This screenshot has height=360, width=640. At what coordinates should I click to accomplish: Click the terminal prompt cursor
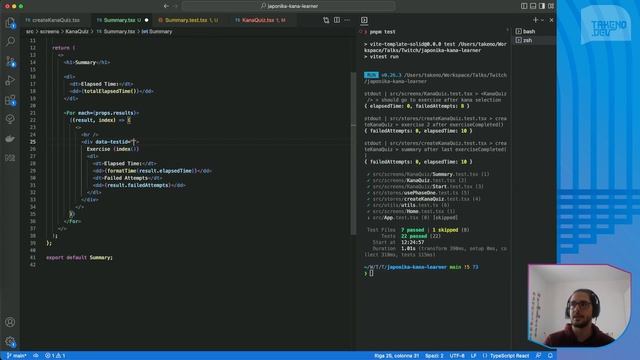(371, 273)
